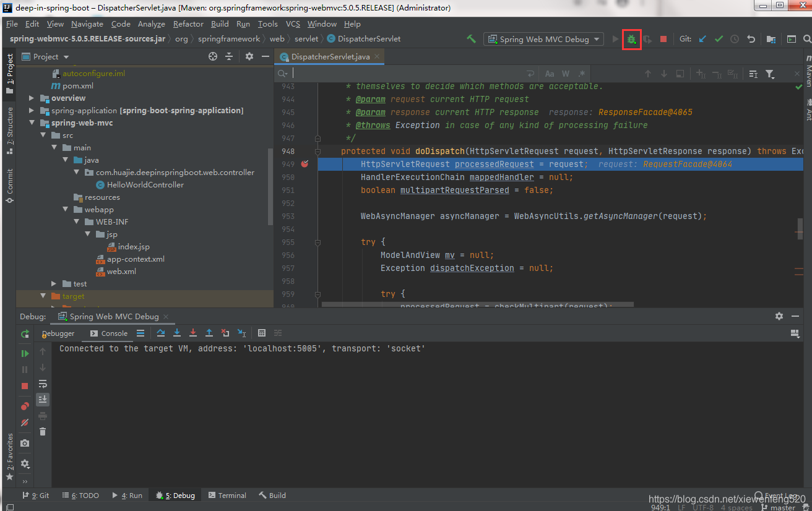Stop the process via the top toolbar red square
Screen dimensions: 812x511
[x=663, y=39]
